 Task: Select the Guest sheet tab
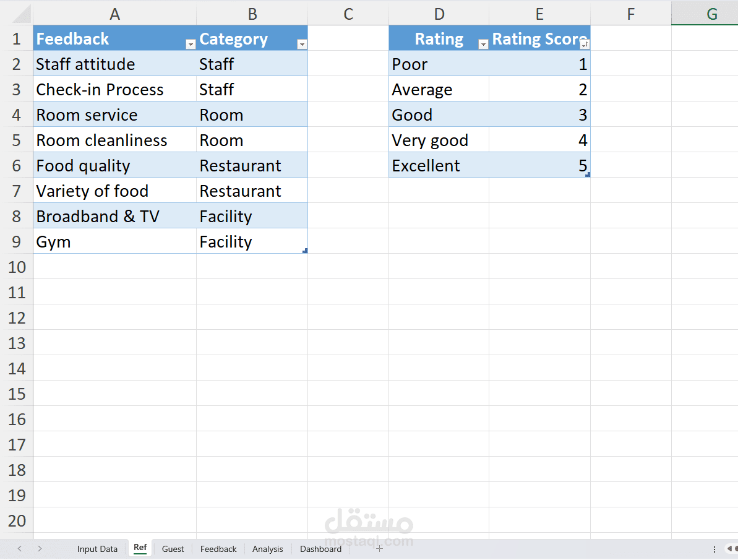coord(173,549)
